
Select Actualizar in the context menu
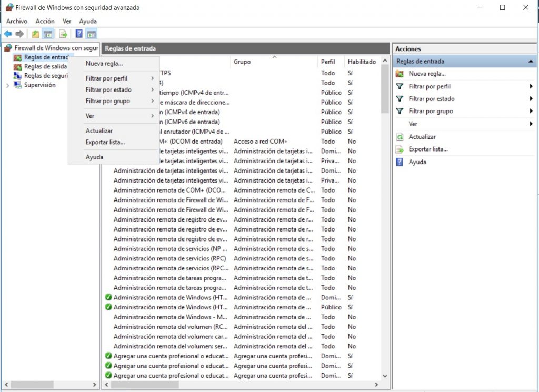99,131
